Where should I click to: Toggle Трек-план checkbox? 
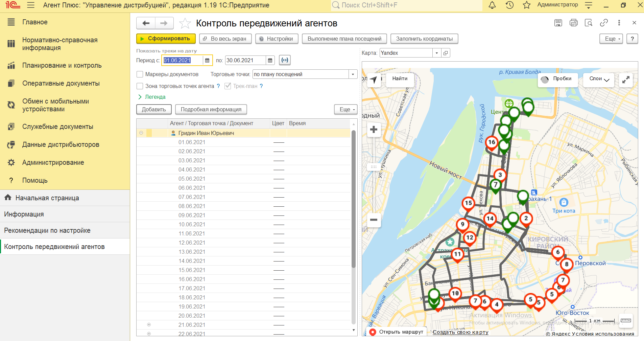tap(228, 86)
